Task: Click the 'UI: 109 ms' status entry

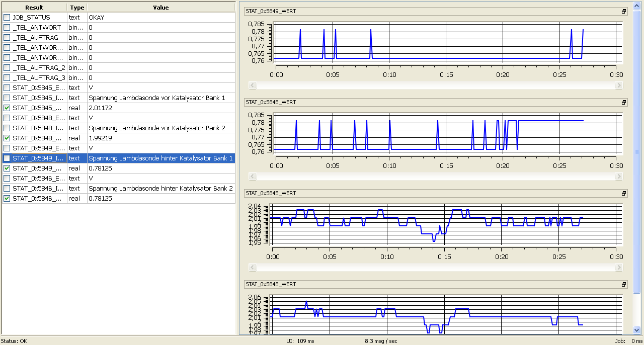Action: 300,341
